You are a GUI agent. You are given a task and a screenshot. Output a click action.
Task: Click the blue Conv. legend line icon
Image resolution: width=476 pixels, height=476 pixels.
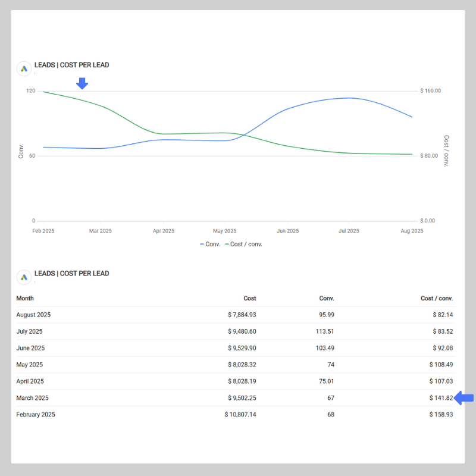(x=203, y=243)
